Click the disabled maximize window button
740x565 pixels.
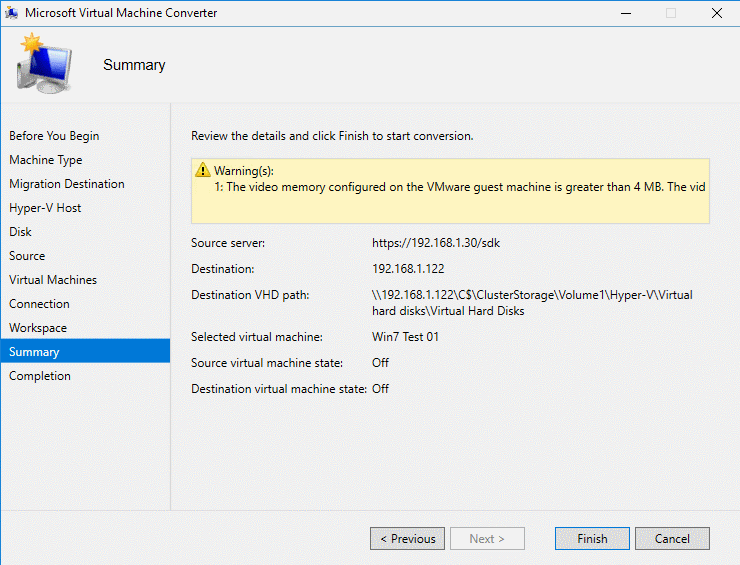point(671,13)
